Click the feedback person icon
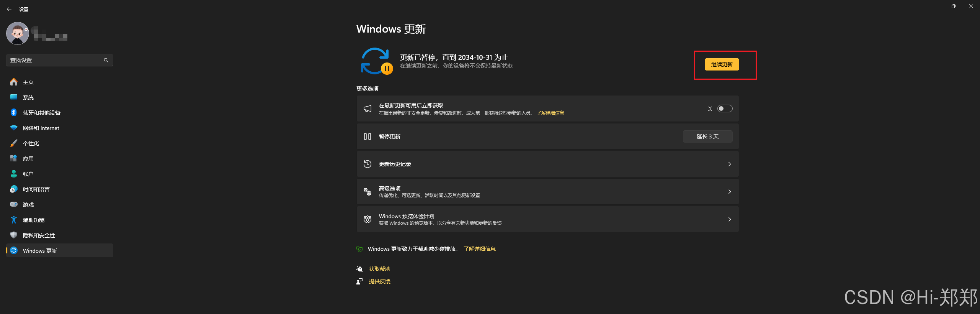This screenshot has height=314, width=980. click(359, 281)
